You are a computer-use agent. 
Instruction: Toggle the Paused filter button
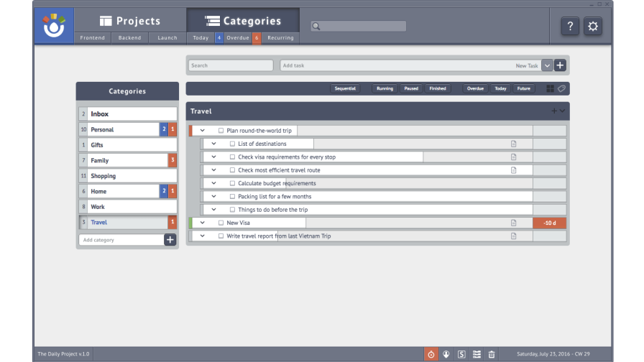(411, 88)
